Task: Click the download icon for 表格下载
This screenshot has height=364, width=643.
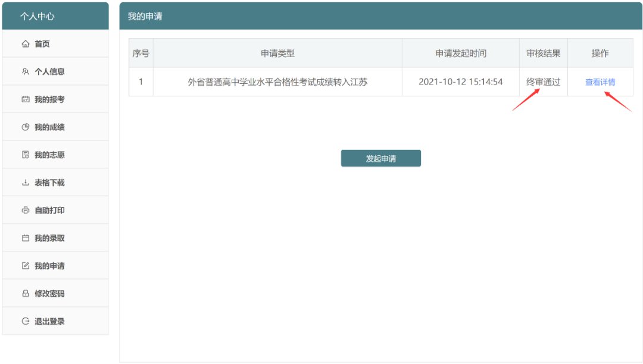Action: tap(25, 183)
